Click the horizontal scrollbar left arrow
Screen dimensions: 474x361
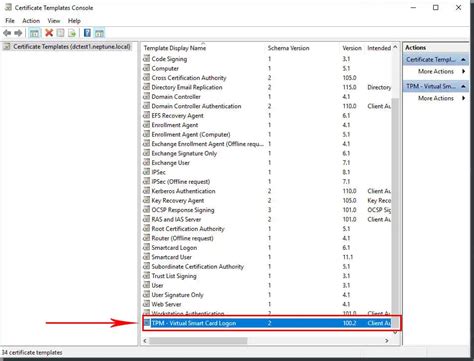tap(145, 341)
